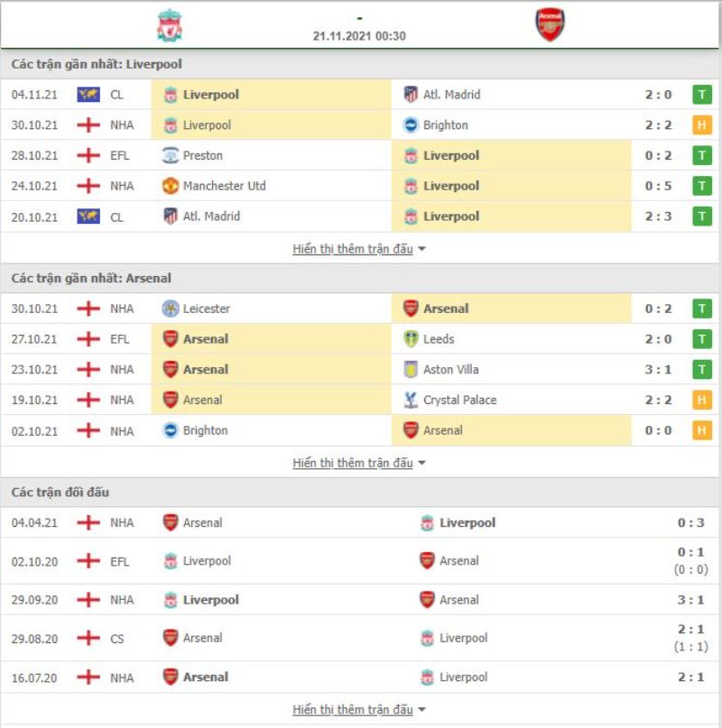This screenshot has width=722, height=728.
Task: Expand more head-to-head matches at the bottom
Action: [x=358, y=709]
